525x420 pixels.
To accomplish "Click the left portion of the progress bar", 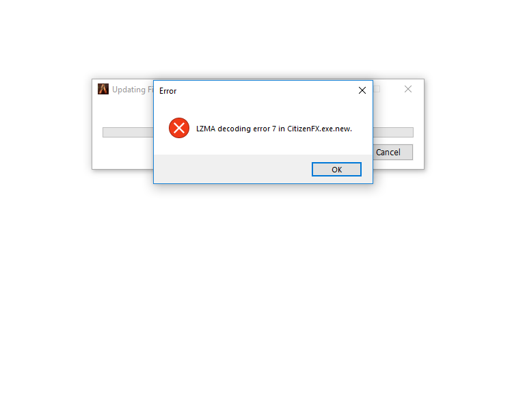I will click(128, 132).
